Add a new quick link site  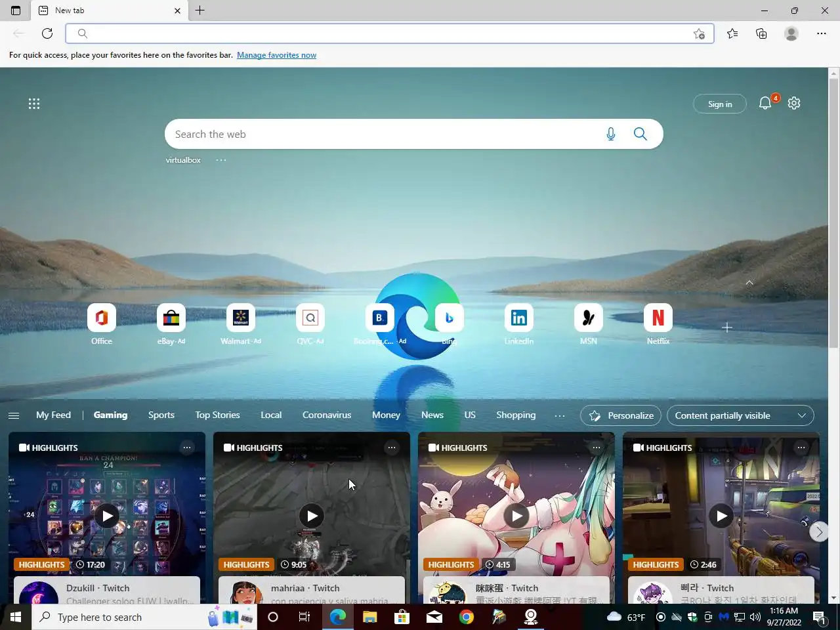(x=727, y=327)
